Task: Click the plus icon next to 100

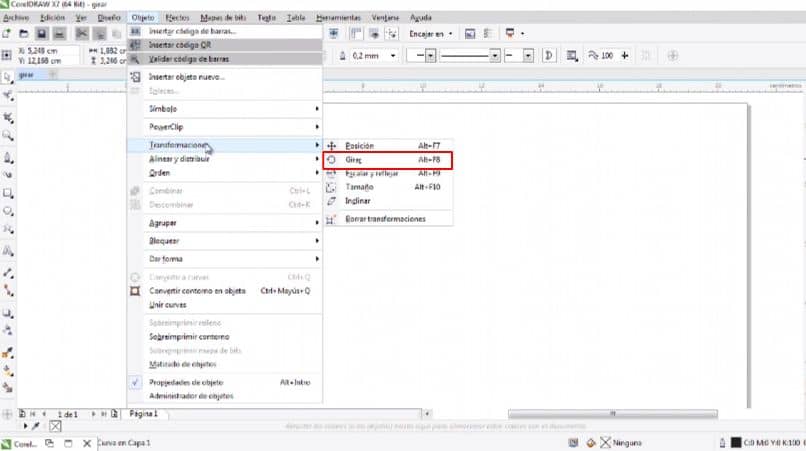Action: [625, 56]
